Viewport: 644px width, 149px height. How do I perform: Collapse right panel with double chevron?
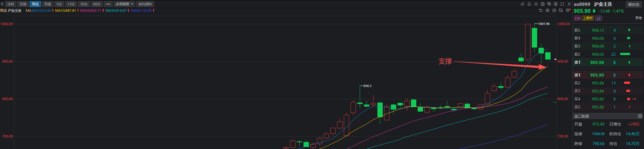click(x=569, y=4)
